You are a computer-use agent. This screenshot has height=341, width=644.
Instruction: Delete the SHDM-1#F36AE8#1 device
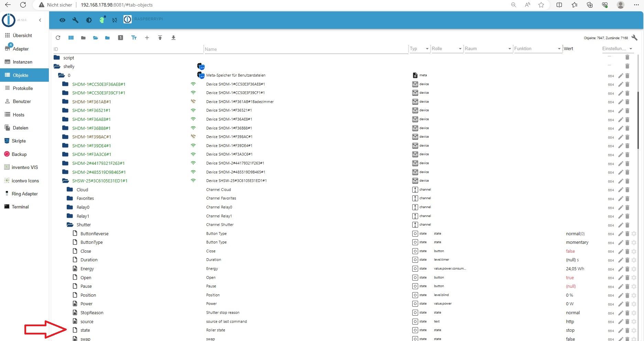627,120
